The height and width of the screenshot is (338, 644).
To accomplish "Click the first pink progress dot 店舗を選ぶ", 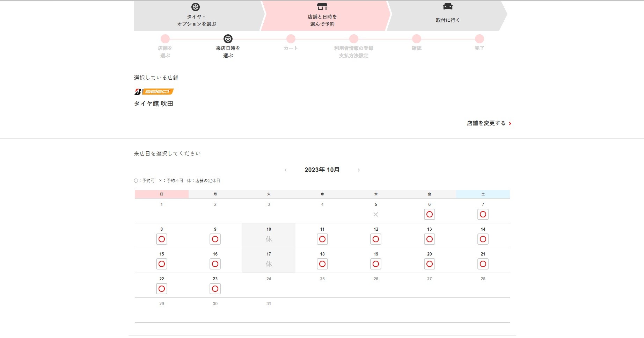I will point(165,39).
